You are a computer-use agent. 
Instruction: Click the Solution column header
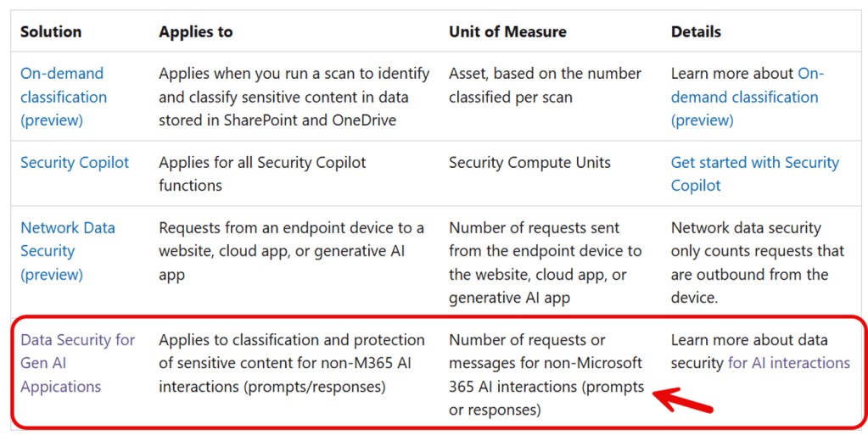coord(51,32)
